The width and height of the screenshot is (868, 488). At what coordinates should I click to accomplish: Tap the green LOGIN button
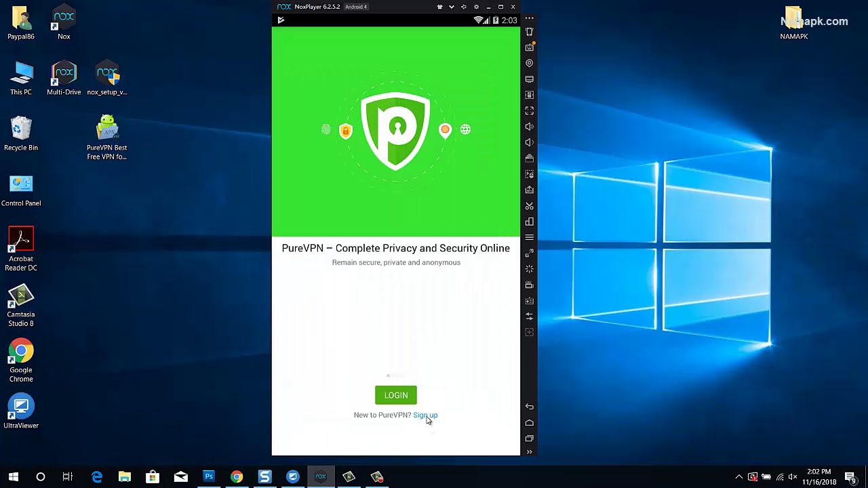tap(396, 395)
